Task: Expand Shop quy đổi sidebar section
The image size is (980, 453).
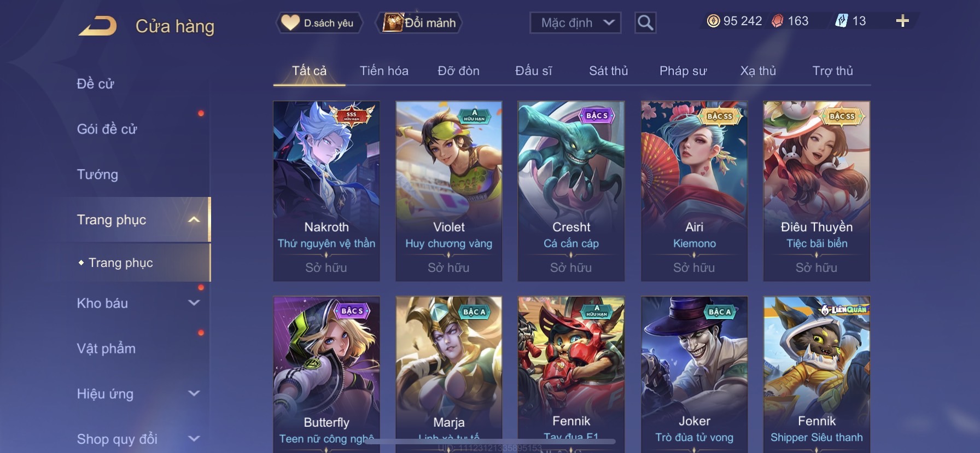Action: click(x=194, y=438)
